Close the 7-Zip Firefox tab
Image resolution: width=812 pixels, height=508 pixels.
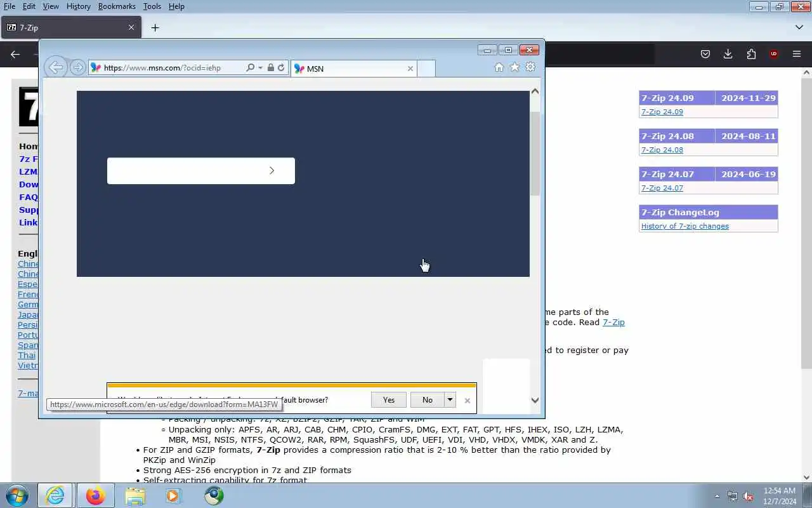[x=131, y=28]
